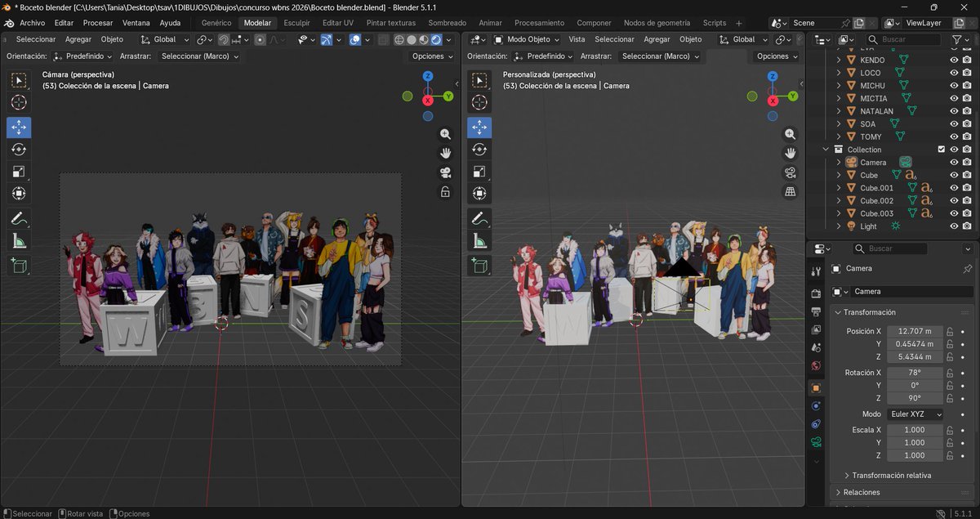Expand the Relaciones panel
Image resolution: width=980 pixels, height=519 pixels.
point(837,492)
